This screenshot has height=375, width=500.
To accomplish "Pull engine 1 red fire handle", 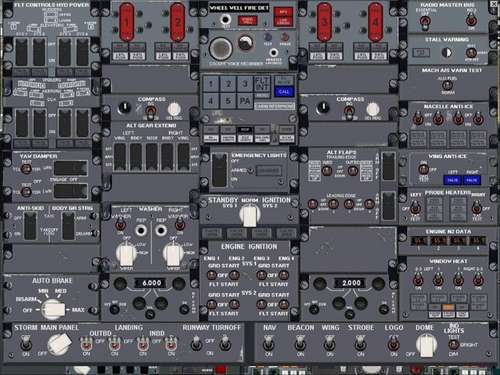I will [127, 22].
